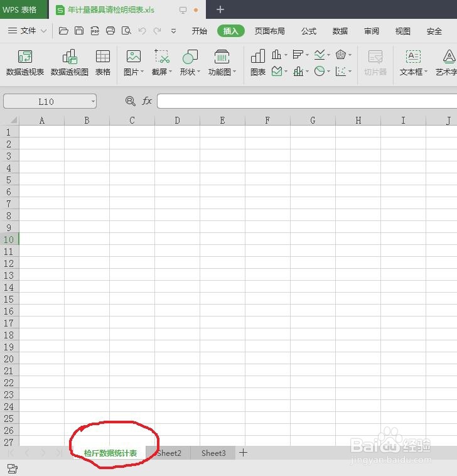
Task: Click in the formula bar input
Action: [x=307, y=101]
